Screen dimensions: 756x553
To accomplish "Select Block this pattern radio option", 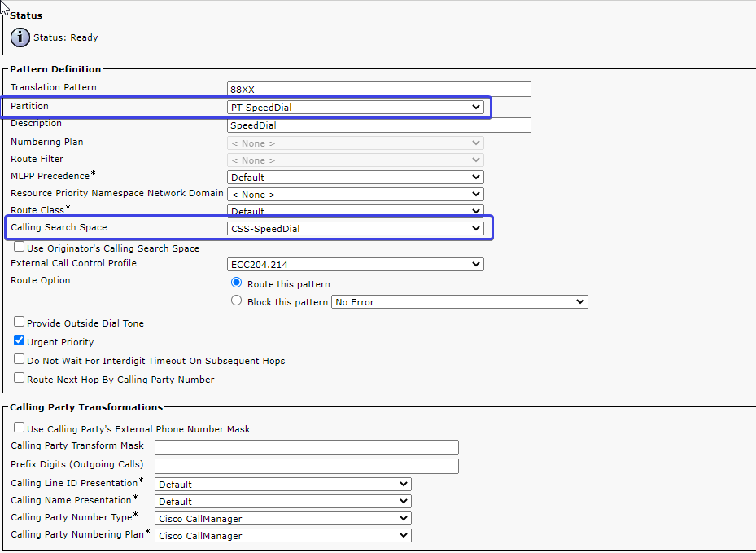I will 237,301.
